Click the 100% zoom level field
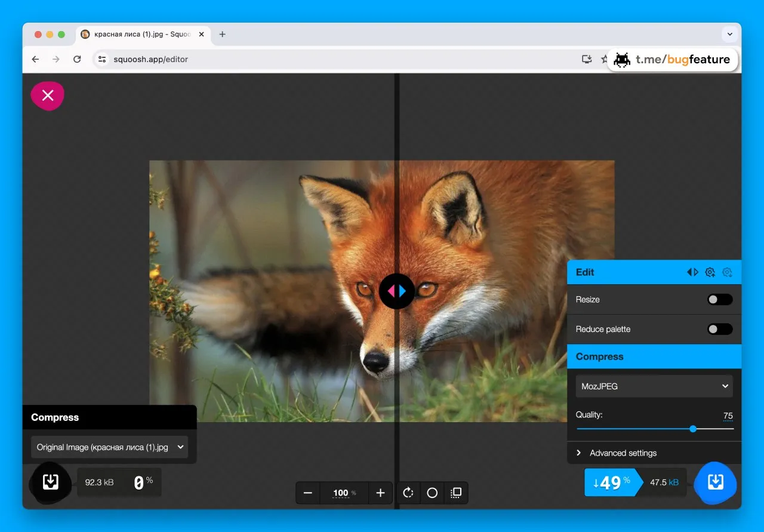 point(344,493)
